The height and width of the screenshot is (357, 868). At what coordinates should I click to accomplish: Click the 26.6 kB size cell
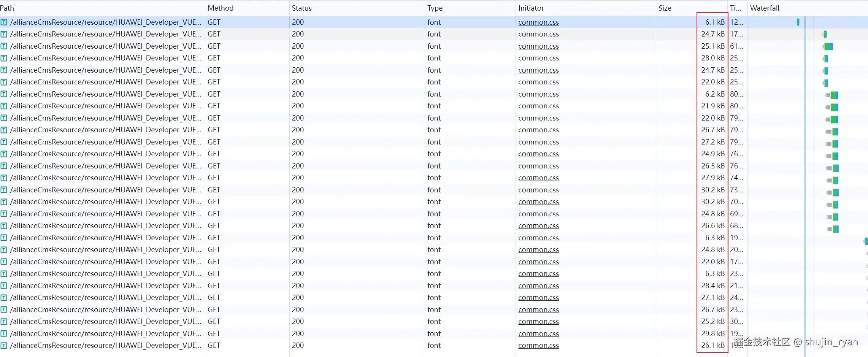click(x=713, y=226)
